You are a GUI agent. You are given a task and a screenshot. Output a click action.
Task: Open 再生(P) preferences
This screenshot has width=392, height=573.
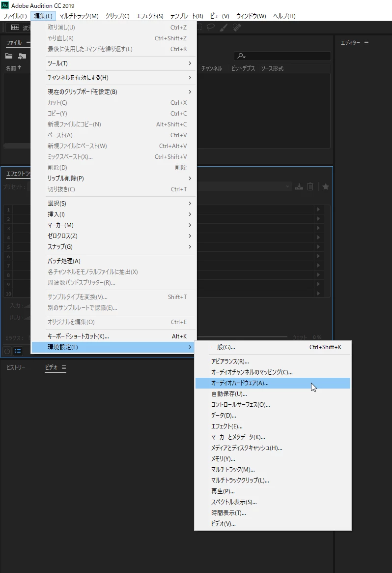pyautogui.click(x=273, y=491)
